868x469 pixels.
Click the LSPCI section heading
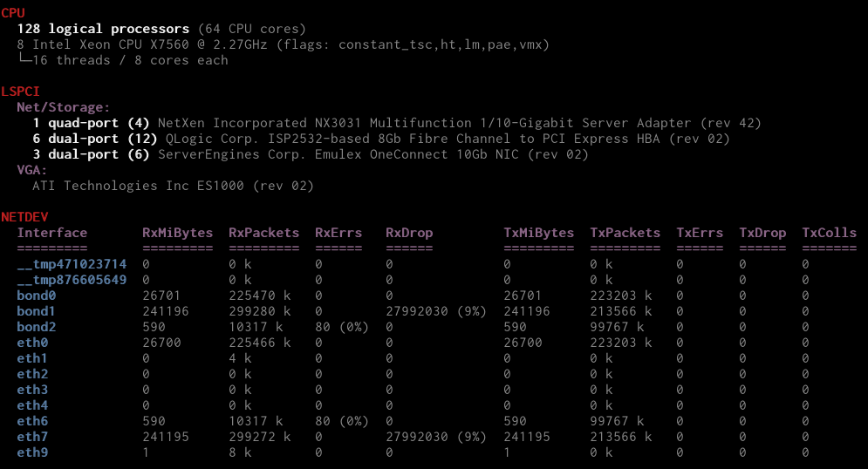click(x=20, y=91)
